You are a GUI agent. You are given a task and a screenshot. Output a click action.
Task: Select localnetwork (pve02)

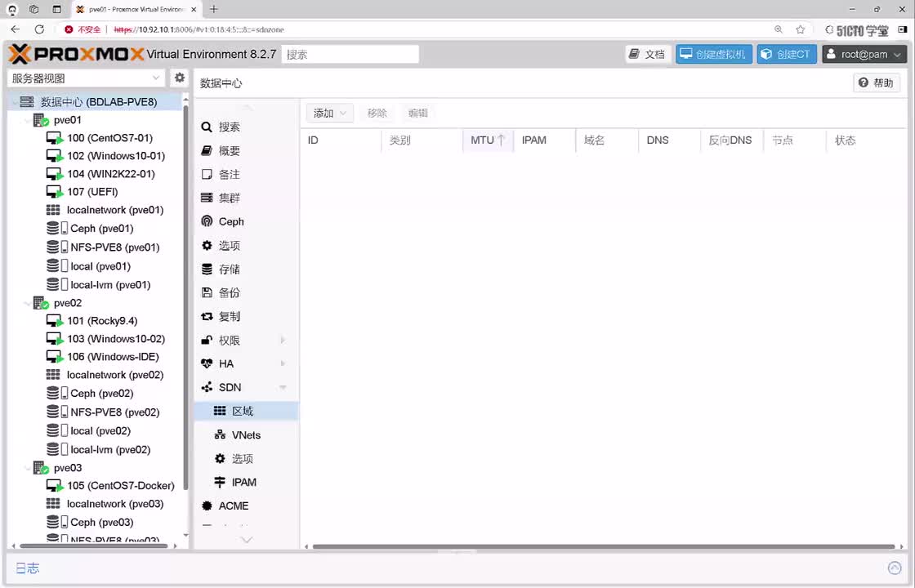point(115,375)
